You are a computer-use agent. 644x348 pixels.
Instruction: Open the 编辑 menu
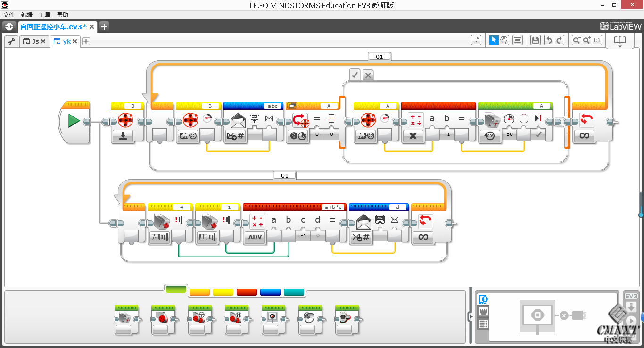click(x=27, y=15)
